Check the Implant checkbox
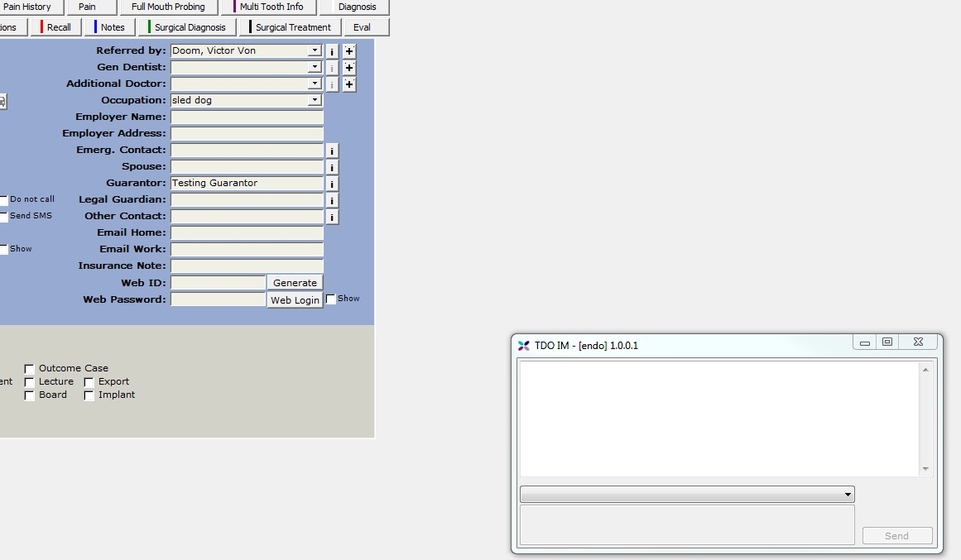Screen dimensions: 961x560 pyautogui.click(x=89, y=395)
